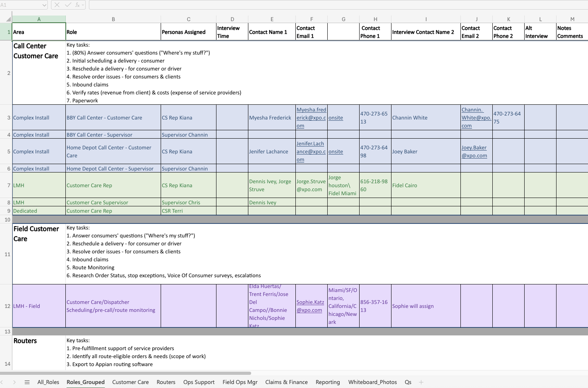Click the insert function fx icon
The height and width of the screenshot is (388, 588).
click(x=77, y=5)
